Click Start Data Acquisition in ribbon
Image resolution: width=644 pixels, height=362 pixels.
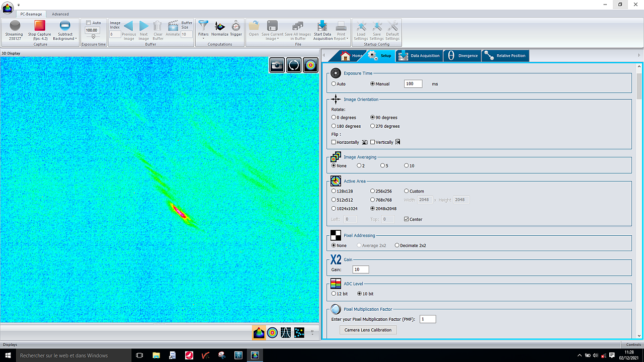click(x=323, y=30)
